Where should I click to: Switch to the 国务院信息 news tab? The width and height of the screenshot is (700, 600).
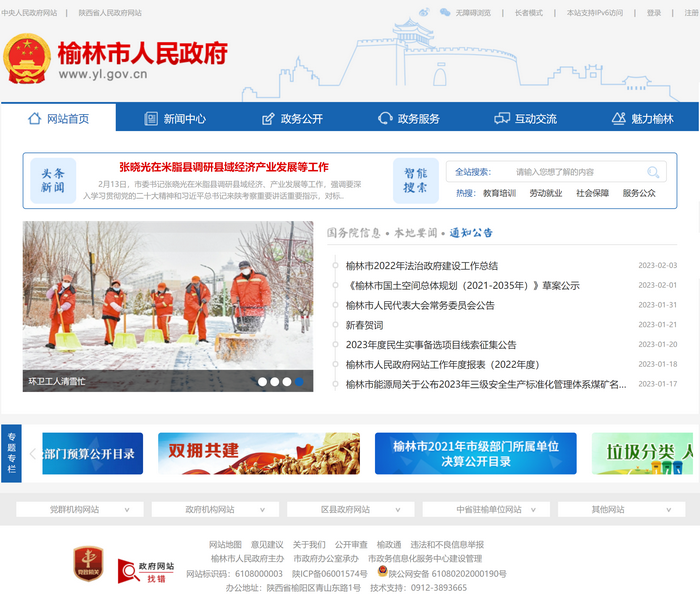(x=354, y=232)
